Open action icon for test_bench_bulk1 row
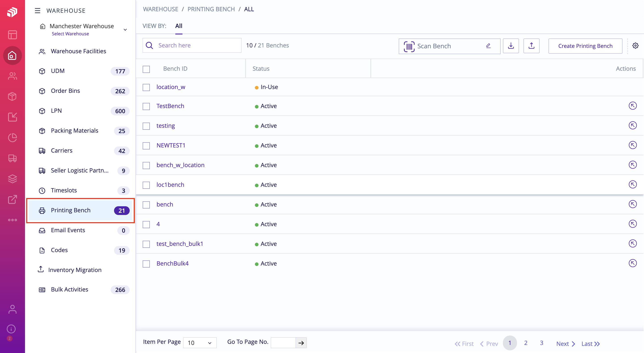This screenshot has width=644, height=353. coord(633,244)
